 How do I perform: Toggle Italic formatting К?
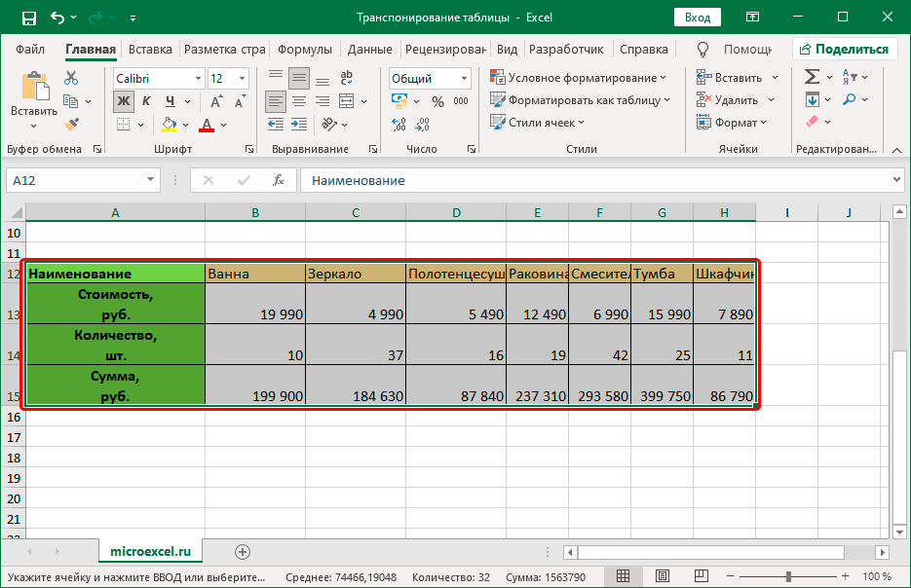146,101
